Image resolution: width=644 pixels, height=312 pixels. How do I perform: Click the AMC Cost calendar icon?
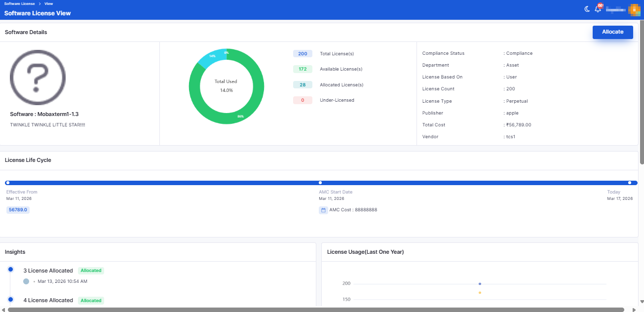pyautogui.click(x=323, y=210)
